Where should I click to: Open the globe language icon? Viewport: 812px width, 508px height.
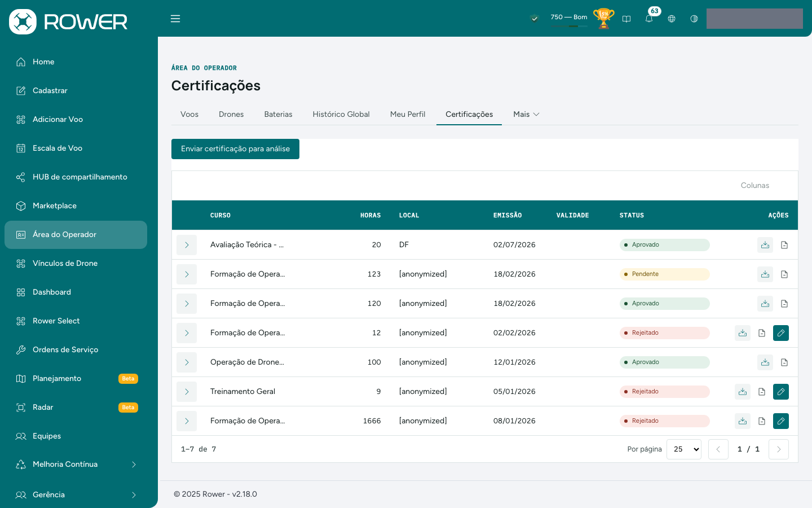pyautogui.click(x=672, y=19)
